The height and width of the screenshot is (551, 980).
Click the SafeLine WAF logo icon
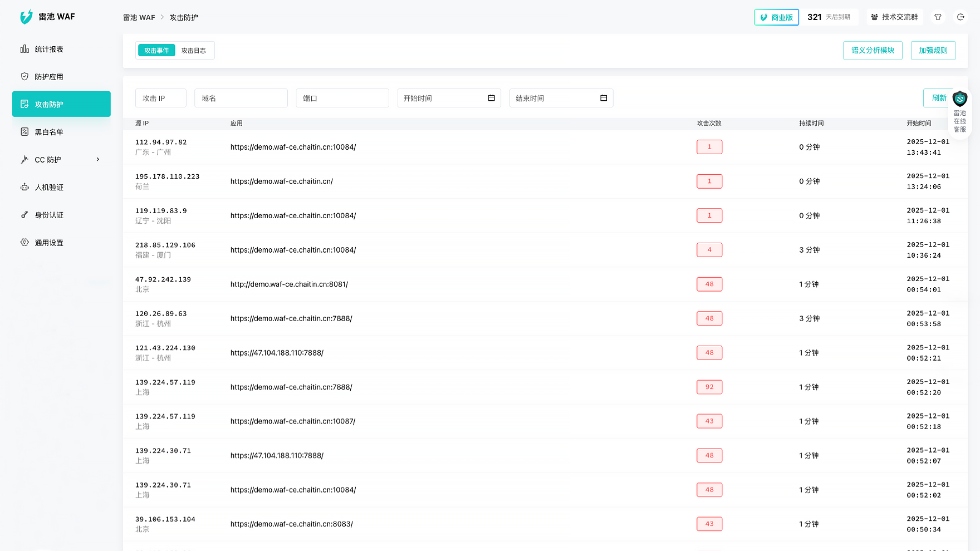[x=26, y=17]
